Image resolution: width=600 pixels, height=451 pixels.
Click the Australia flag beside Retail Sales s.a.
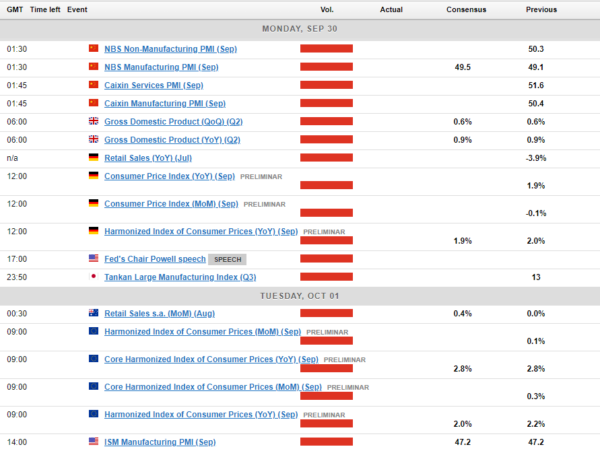coord(94,313)
